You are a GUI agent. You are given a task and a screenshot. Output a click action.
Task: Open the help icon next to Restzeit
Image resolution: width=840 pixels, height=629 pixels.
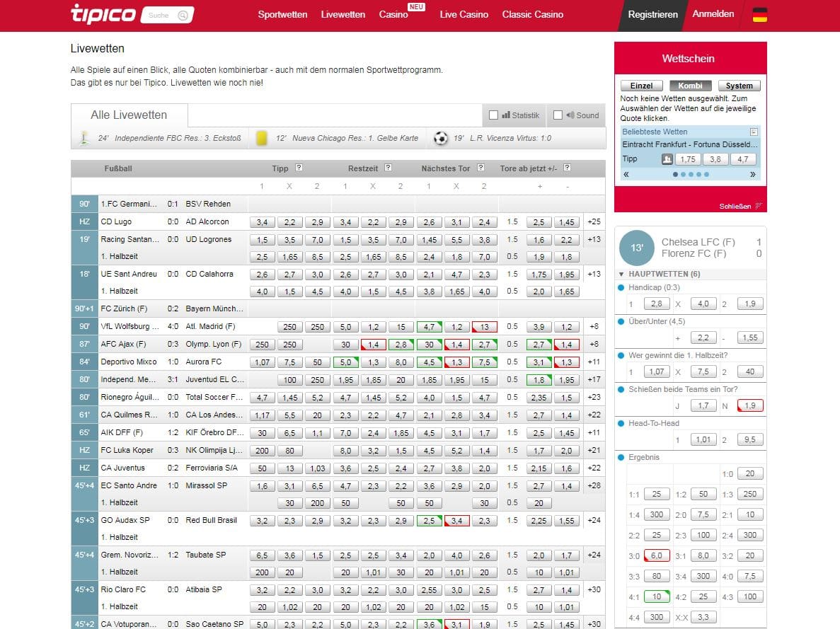pos(388,168)
